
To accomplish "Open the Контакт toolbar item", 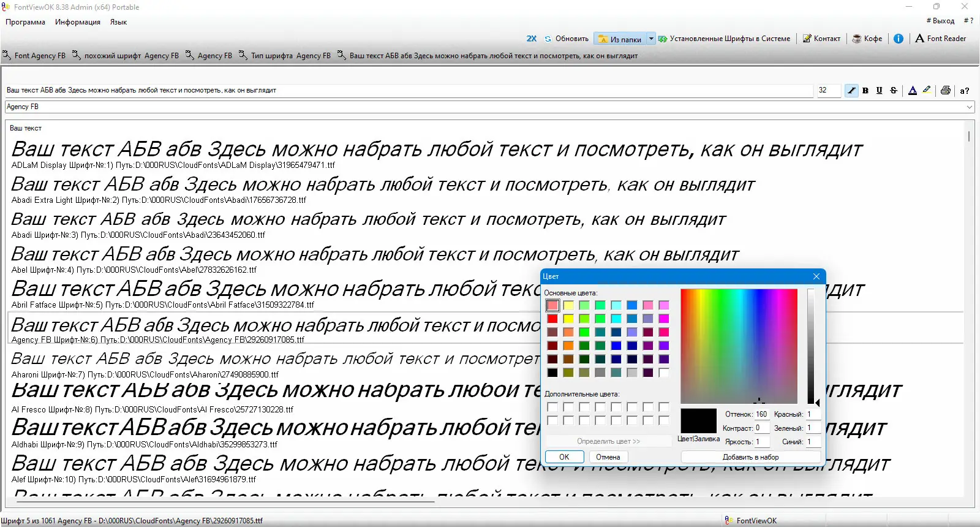I will pos(821,39).
